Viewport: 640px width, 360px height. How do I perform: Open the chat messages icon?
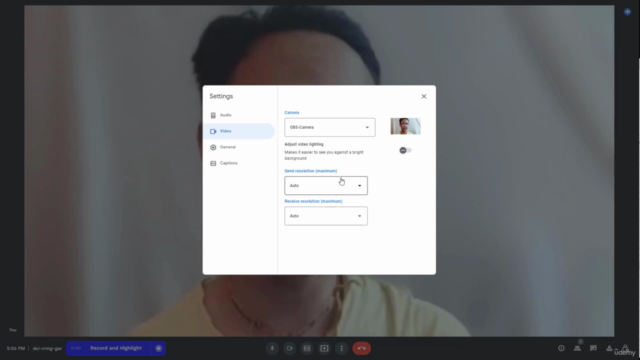point(593,348)
